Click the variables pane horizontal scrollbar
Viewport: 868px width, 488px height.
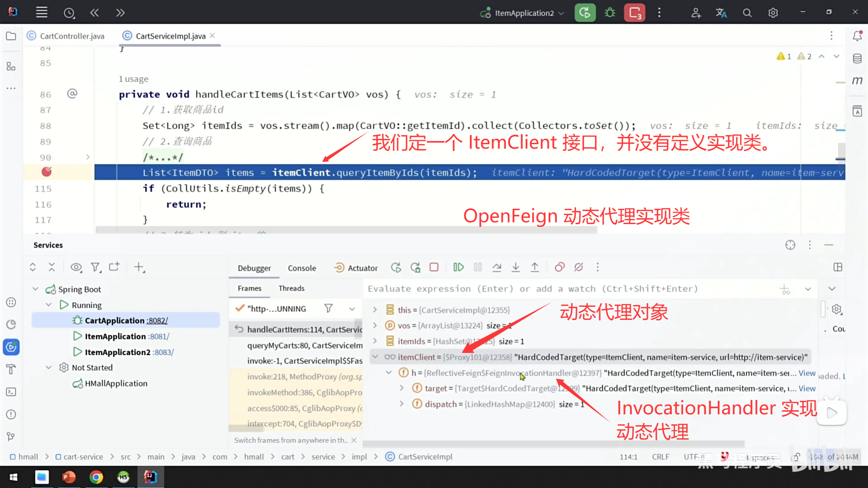[554, 444]
